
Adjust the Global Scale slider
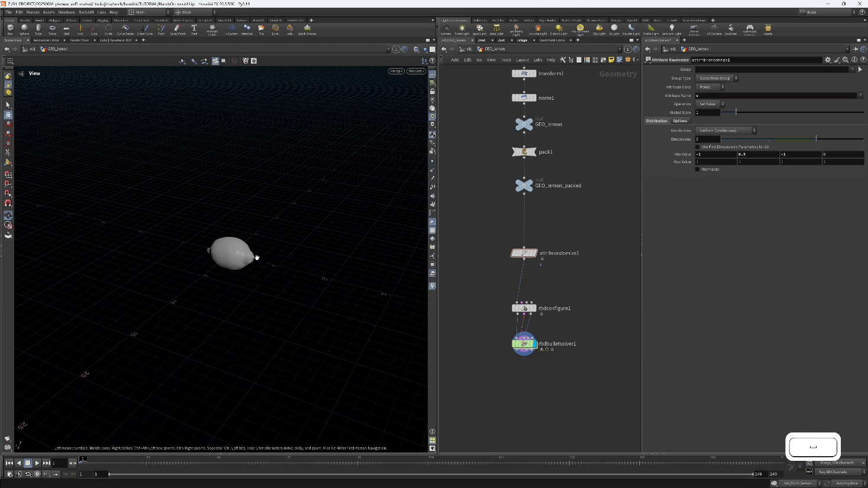[736, 112]
